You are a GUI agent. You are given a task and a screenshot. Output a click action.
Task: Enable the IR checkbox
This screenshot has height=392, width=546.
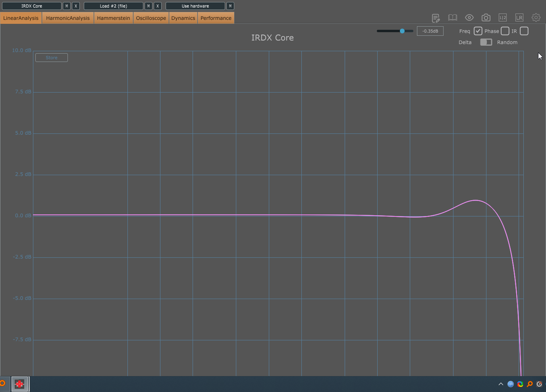tap(524, 31)
